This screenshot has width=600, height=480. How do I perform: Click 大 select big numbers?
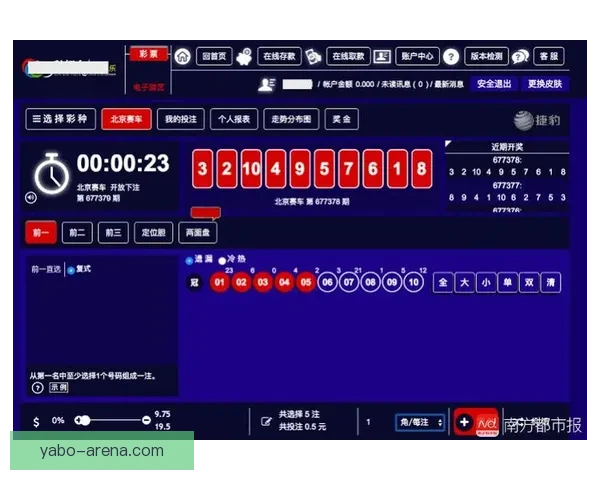(465, 282)
